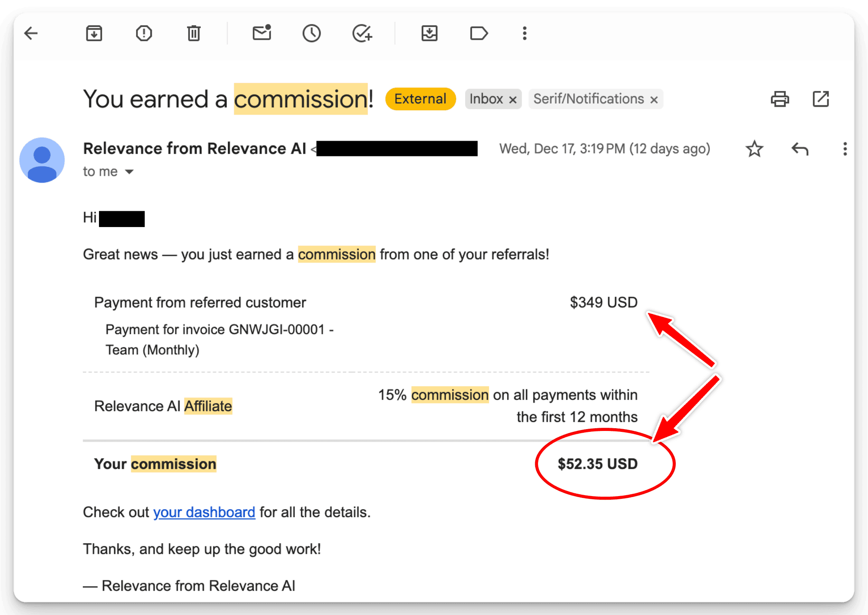Mark the email as unread
The height and width of the screenshot is (615, 868).
[x=261, y=33]
